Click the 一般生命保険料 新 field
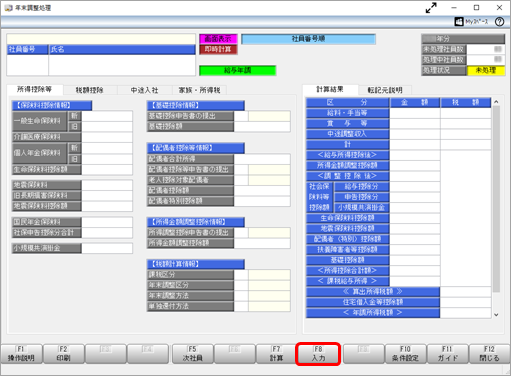This screenshot has width=511, height=376. click(x=107, y=116)
